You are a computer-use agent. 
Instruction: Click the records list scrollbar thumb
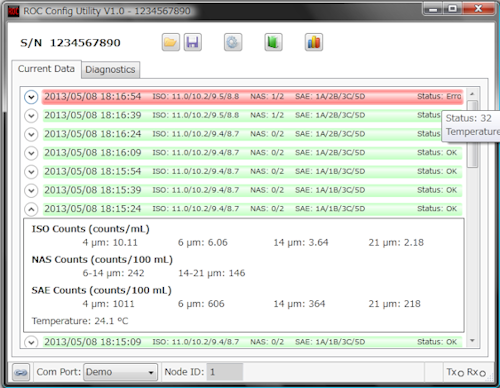coord(472,134)
